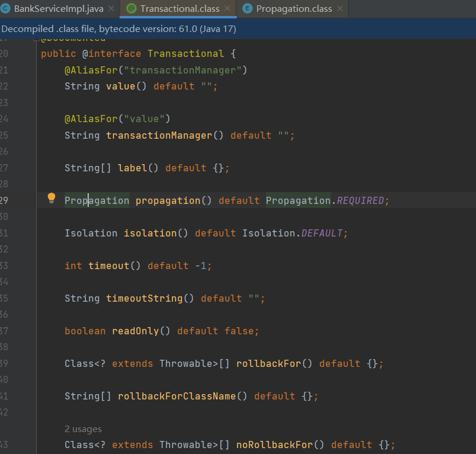Click the DEFAULT constant of Isolation
Screen dimensions: 476x454
[x=321, y=234]
